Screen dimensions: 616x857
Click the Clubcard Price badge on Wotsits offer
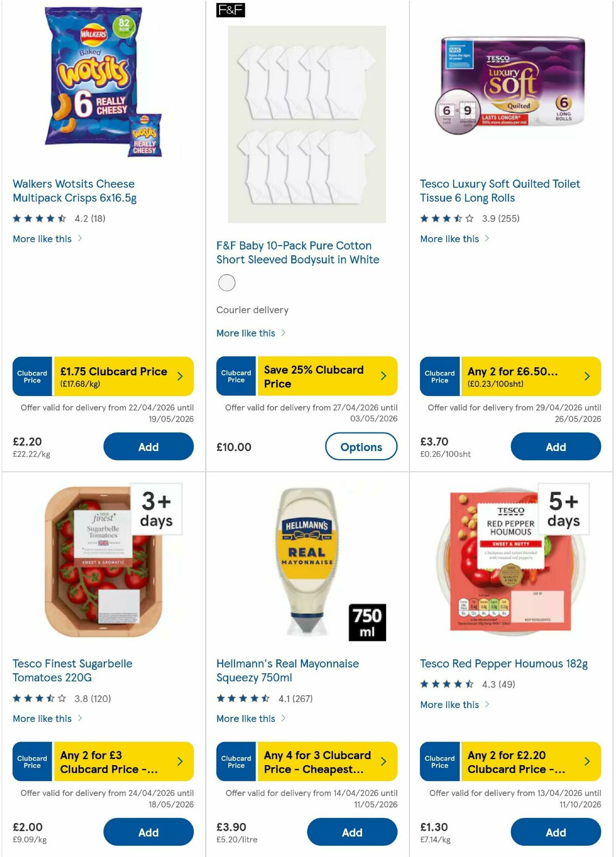[x=32, y=376]
